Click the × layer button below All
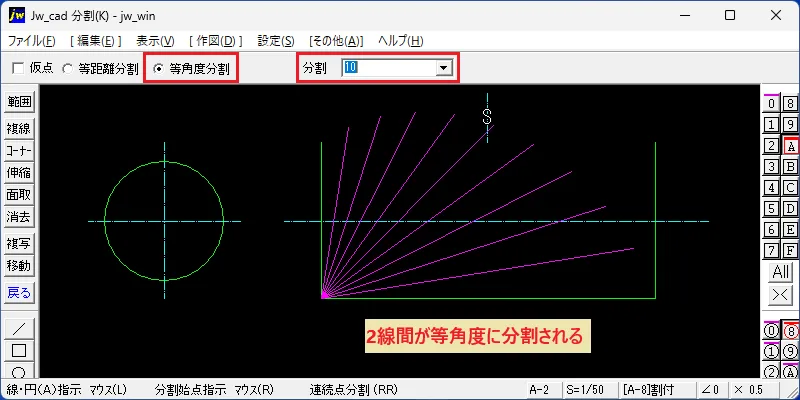Screen dimensions: 800x400 click(x=781, y=295)
